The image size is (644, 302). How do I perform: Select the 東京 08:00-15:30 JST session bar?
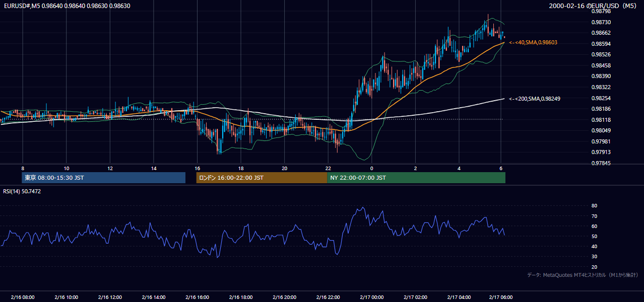104,178
